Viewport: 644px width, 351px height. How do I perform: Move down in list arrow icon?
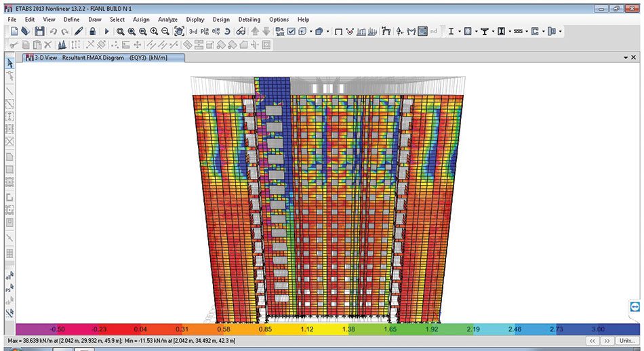pyautogui.click(x=266, y=31)
